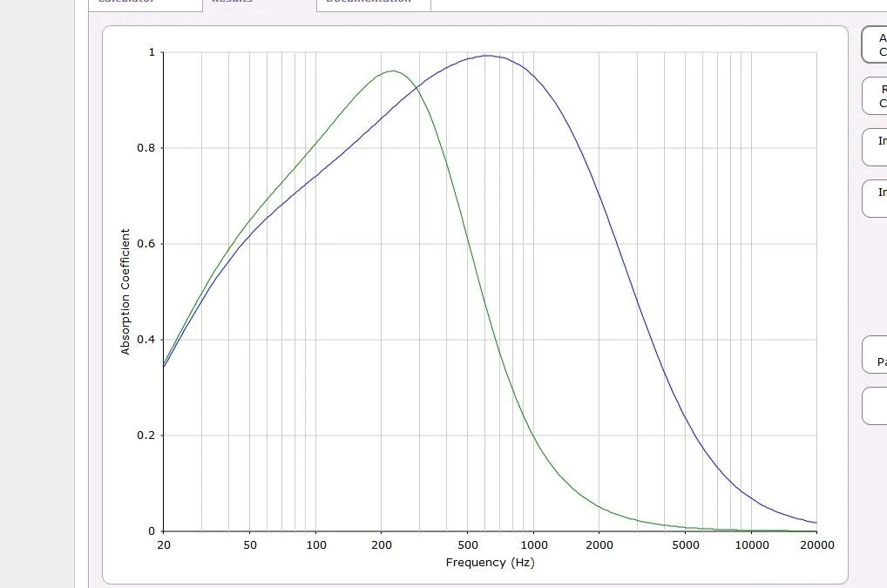Click the clipped button starting with 'Pa'
The height and width of the screenshot is (588, 887).
[x=875, y=355]
